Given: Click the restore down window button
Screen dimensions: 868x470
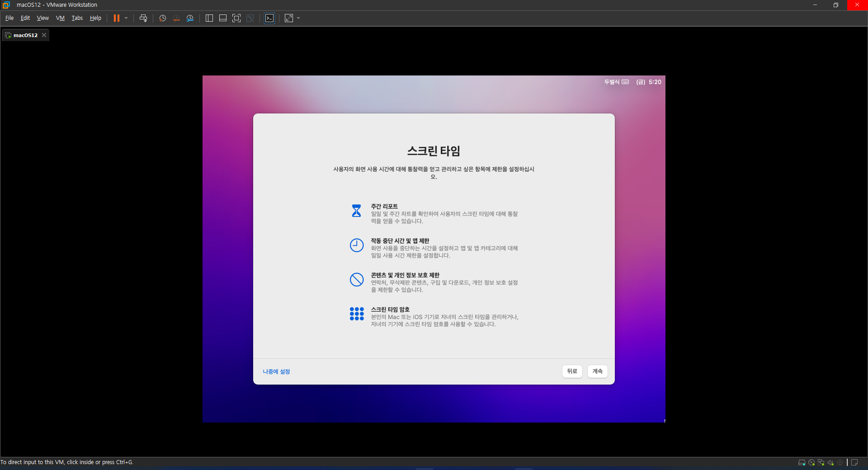Looking at the screenshot, I should pos(836,5).
